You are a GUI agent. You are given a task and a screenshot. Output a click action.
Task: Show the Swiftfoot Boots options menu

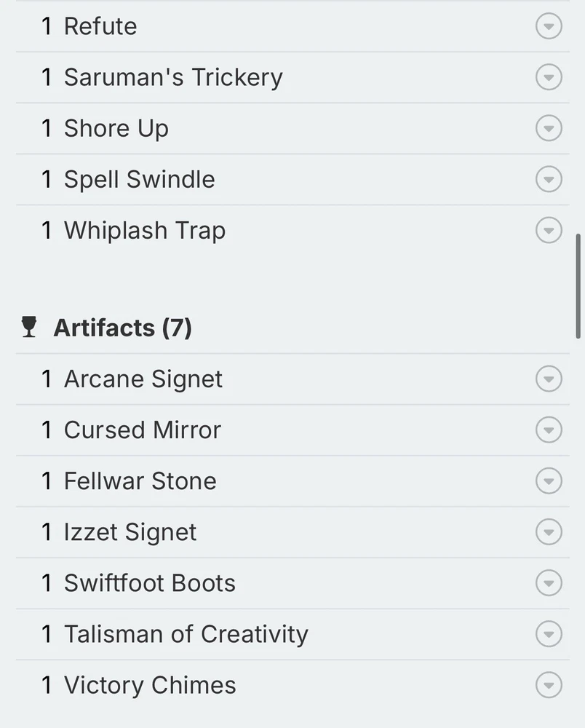549,583
